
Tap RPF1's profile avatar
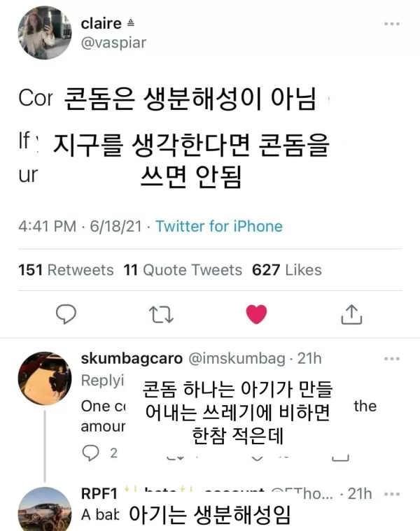[x=44, y=509]
